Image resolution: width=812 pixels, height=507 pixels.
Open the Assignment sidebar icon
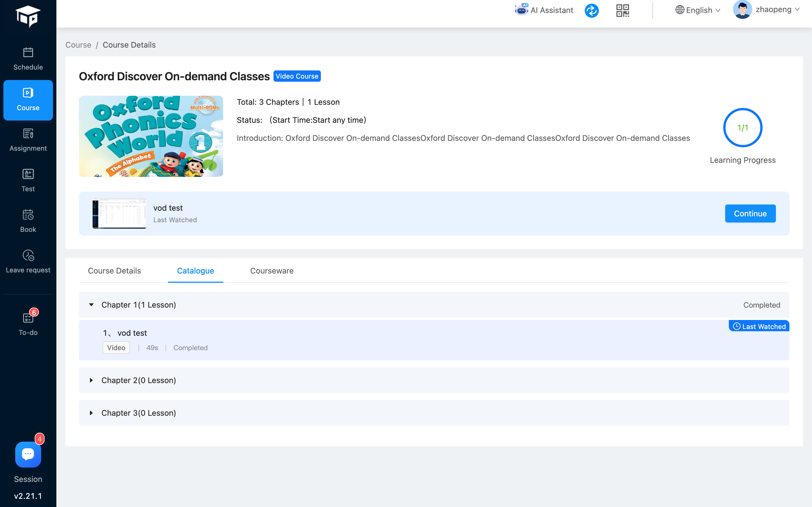(28, 134)
